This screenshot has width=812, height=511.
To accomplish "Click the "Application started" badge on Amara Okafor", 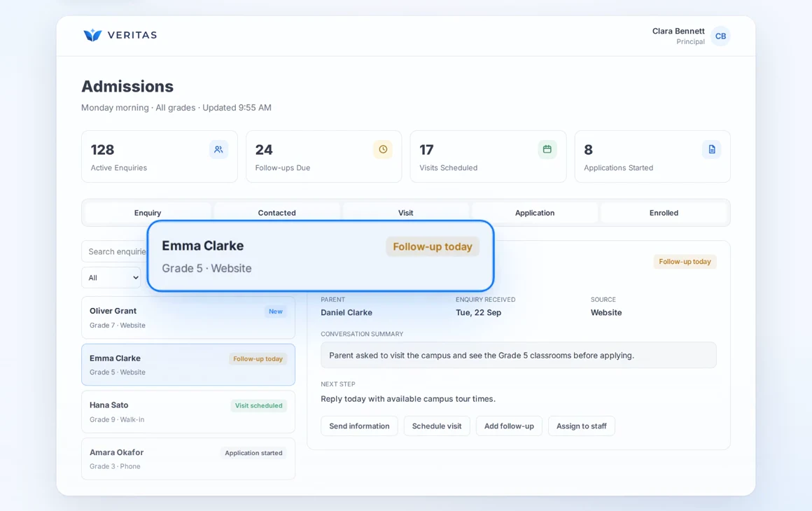I will pos(253,453).
